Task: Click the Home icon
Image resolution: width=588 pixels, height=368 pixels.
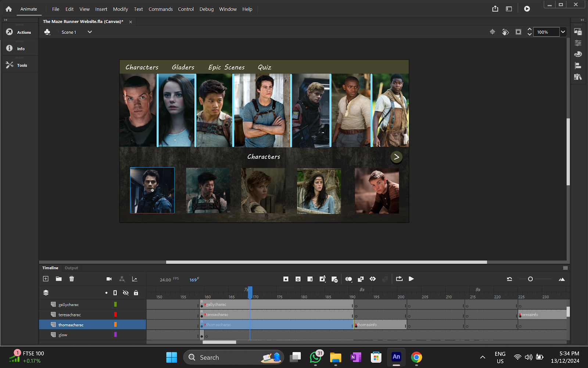Action: pyautogui.click(x=8, y=9)
